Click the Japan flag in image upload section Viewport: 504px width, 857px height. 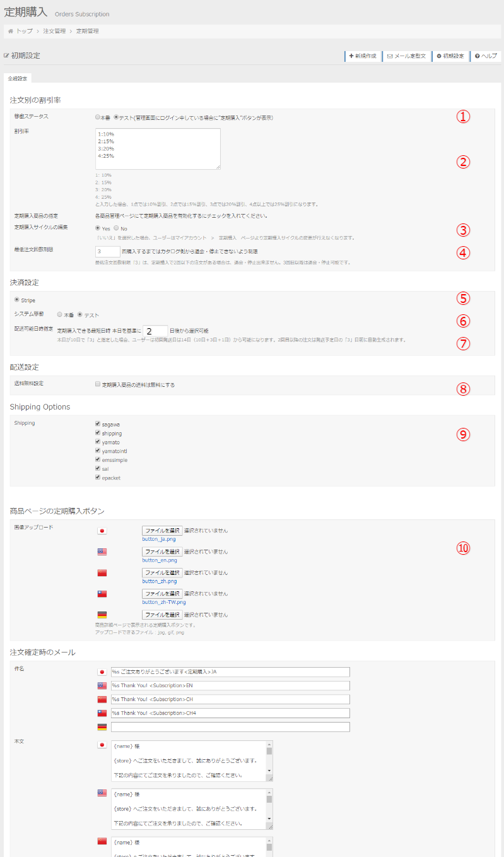click(102, 531)
